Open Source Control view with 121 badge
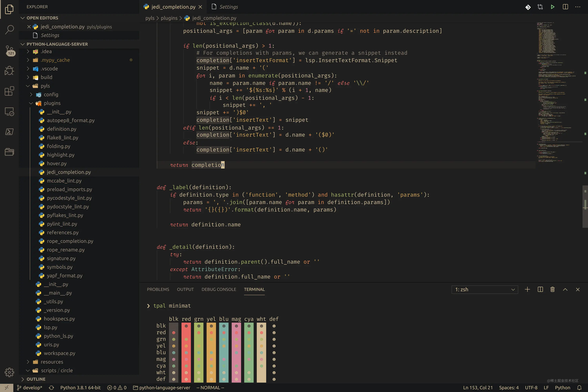This screenshot has height=392, width=588. click(x=9, y=50)
